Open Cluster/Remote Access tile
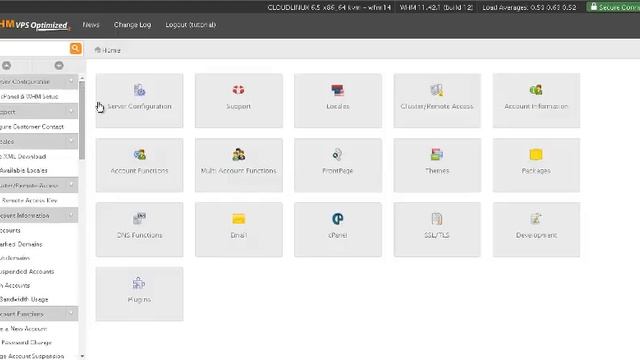The height and width of the screenshot is (360, 640). 437,100
